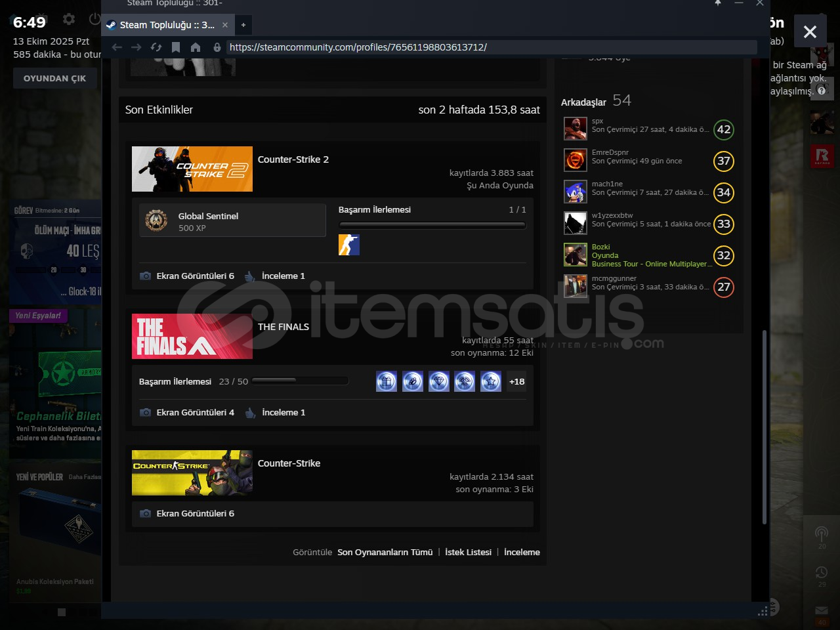Open the mail envelope icon showing 40
This screenshot has height=630, width=840.
(x=822, y=614)
